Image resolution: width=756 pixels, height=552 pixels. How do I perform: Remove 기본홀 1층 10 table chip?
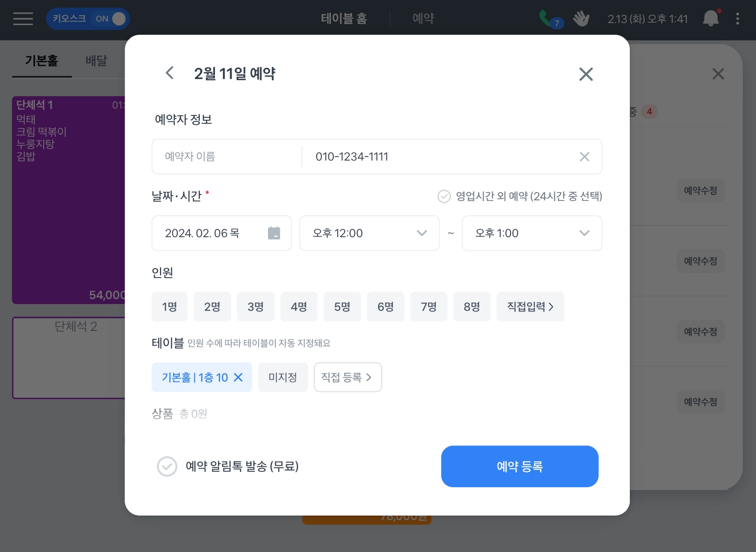pos(239,377)
